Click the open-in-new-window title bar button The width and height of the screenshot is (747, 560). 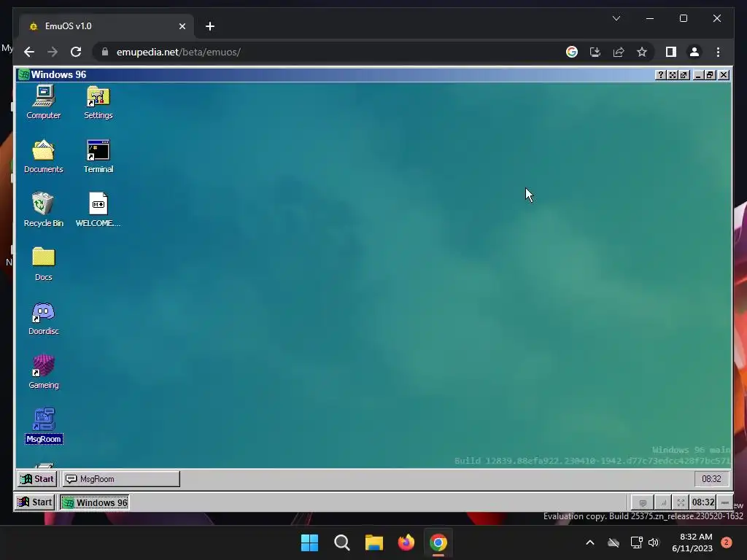684,75
